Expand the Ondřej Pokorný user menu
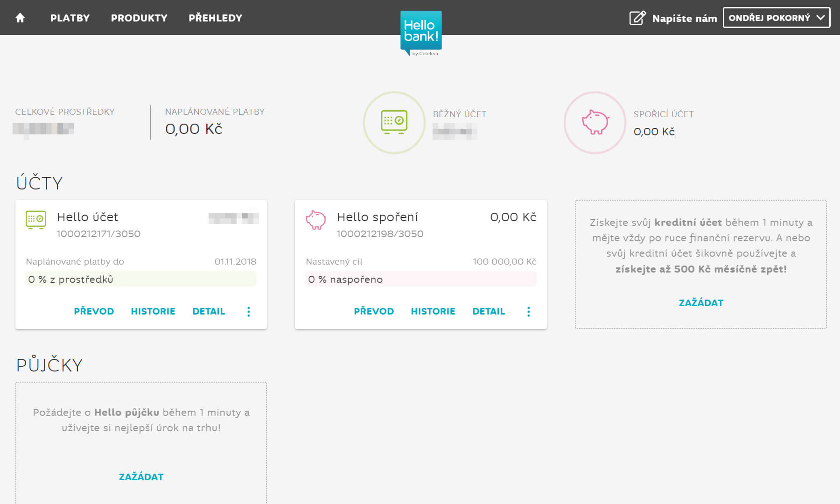The height and width of the screenshot is (504, 840). tap(777, 18)
